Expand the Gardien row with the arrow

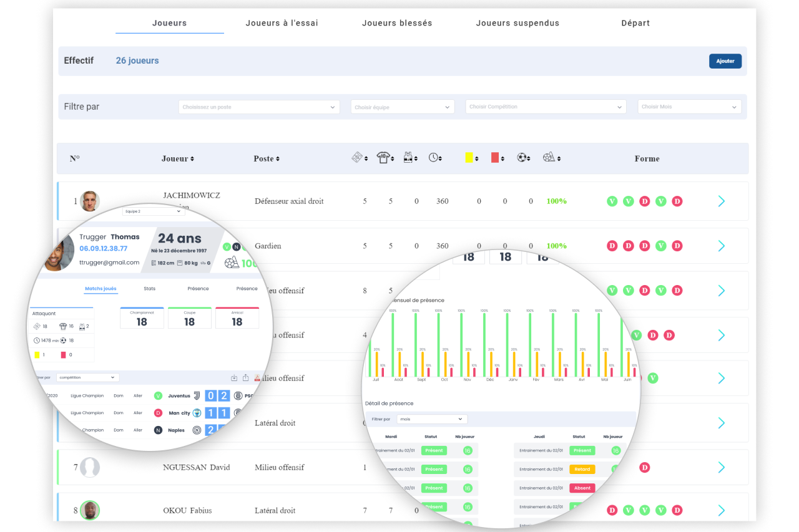click(x=722, y=246)
